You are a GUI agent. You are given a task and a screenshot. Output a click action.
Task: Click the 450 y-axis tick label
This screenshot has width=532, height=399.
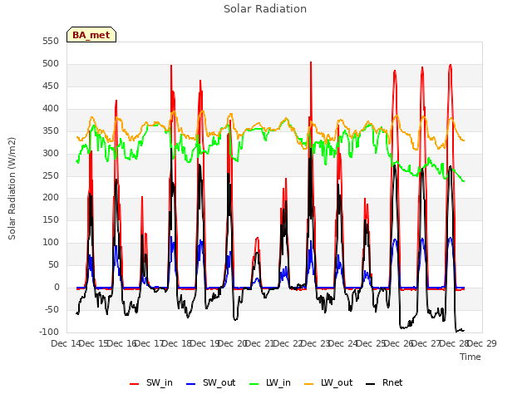(x=51, y=86)
